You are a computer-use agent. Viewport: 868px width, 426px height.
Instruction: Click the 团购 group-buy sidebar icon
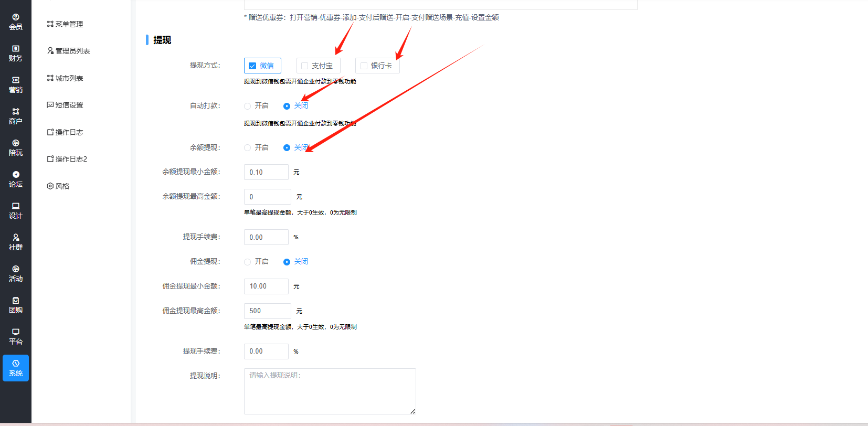16,305
